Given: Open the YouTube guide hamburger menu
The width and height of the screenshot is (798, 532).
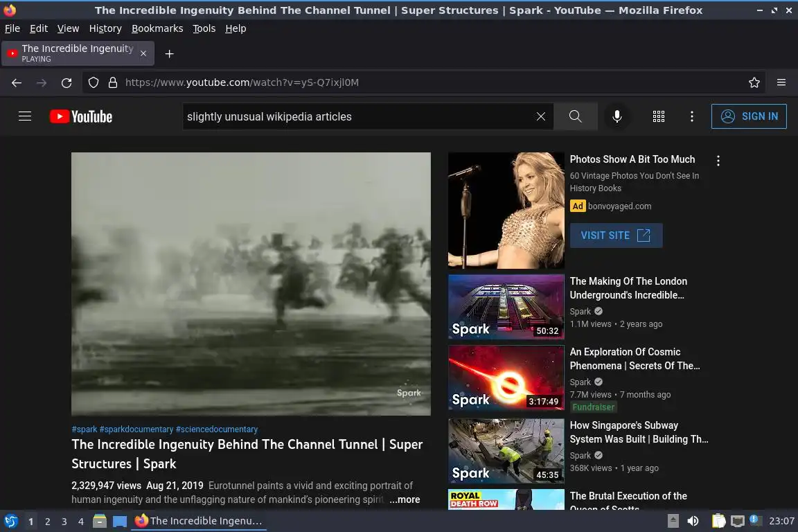Looking at the screenshot, I should click(x=25, y=116).
